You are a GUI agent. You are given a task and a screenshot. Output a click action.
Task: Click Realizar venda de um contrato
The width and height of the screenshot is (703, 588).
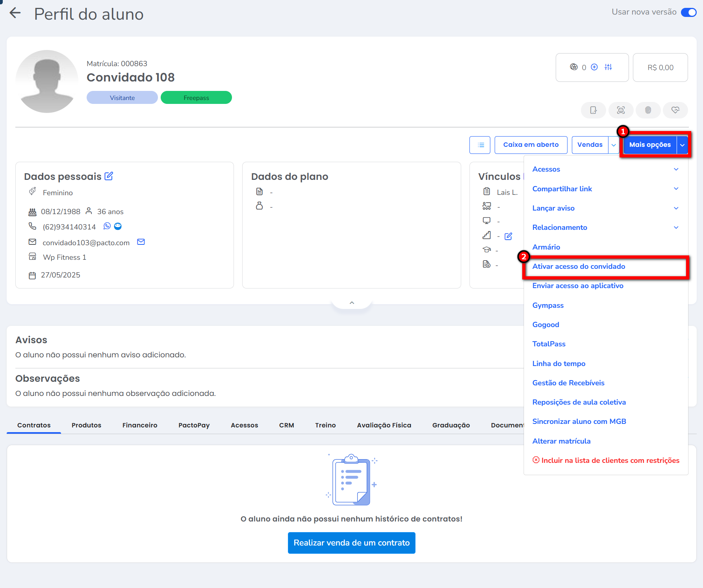351,543
